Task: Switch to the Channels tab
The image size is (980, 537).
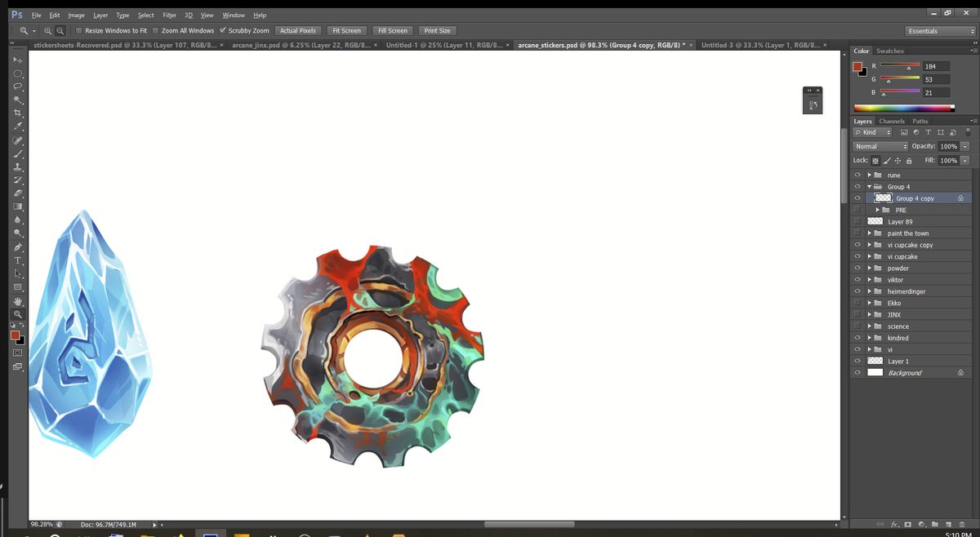Action: pos(892,122)
